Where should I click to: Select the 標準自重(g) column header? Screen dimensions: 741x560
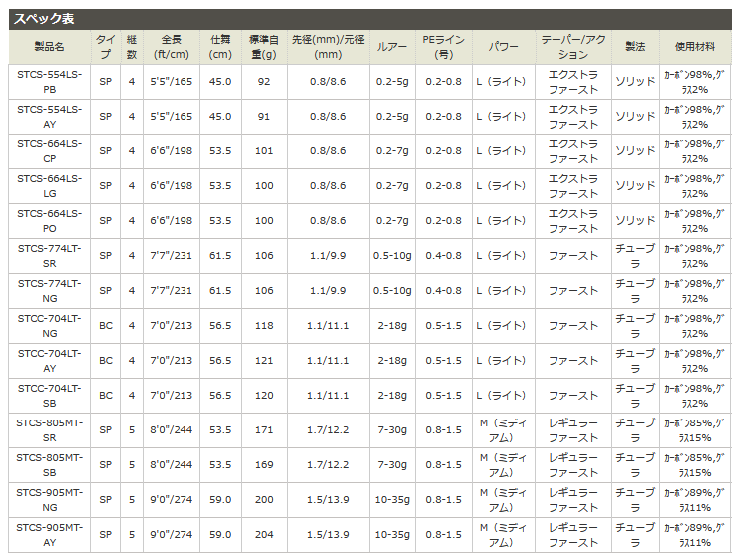pyautogui.click(x=264, y=47)
